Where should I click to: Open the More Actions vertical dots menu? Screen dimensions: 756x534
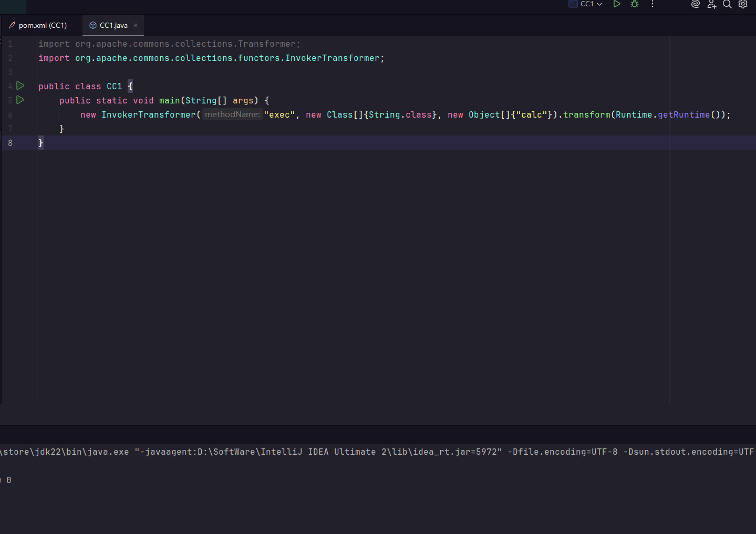tap(653, 4)
